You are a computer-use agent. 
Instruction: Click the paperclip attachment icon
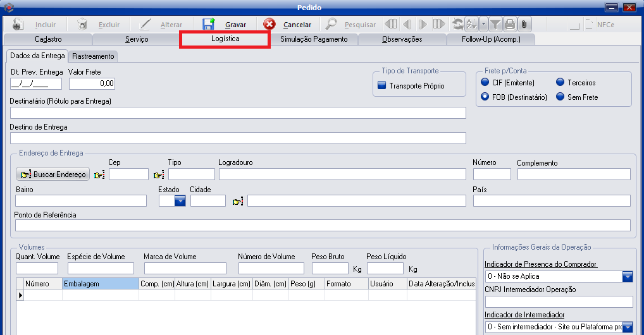(523, 25)
